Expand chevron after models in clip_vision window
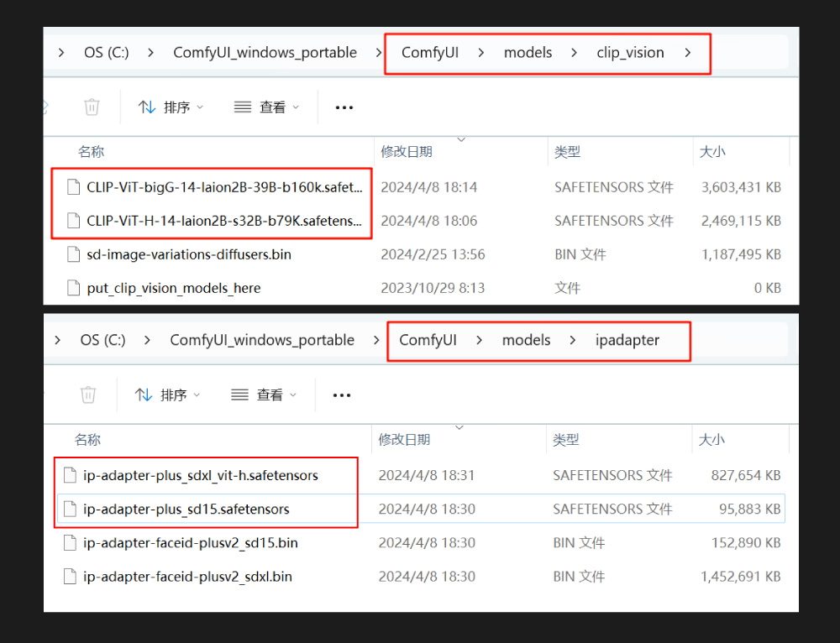 pos(575,53)
